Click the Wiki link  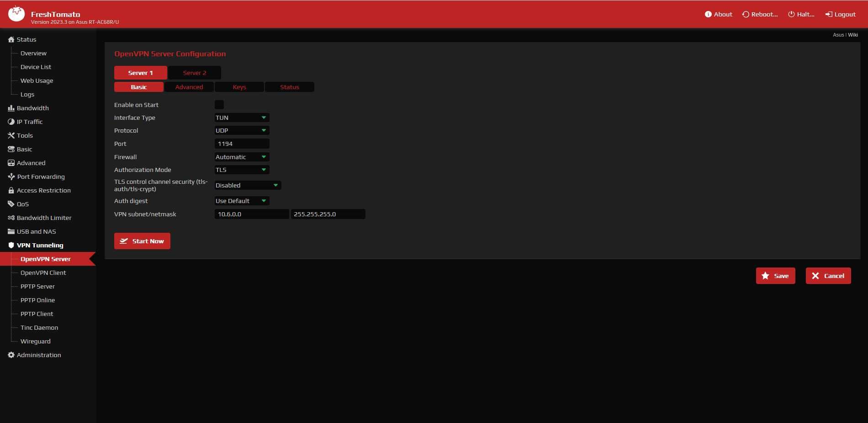[853, 35]
